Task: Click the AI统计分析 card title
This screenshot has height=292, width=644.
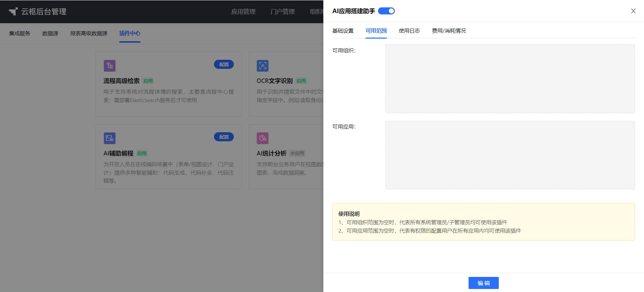Action: (x=272, y=153)
